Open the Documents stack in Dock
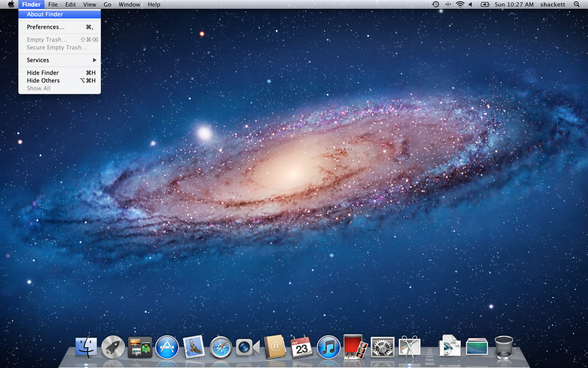The height and width of the screenshot is (368, 588). tap(449, 347)
